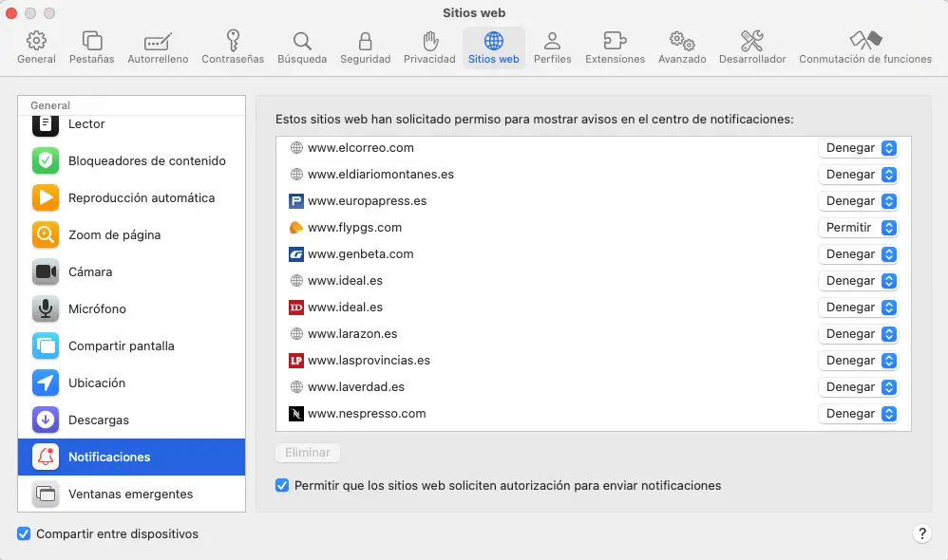The height and width of the screenshot is (560, 948).
Task: Close the Sitios web window
Action: pyautogui.click(x=10, y=13)
